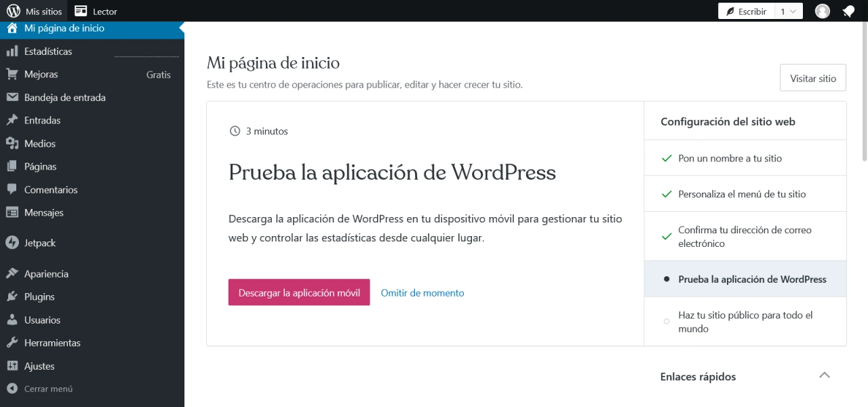Open Entradas menu item

tap(92, 121)
